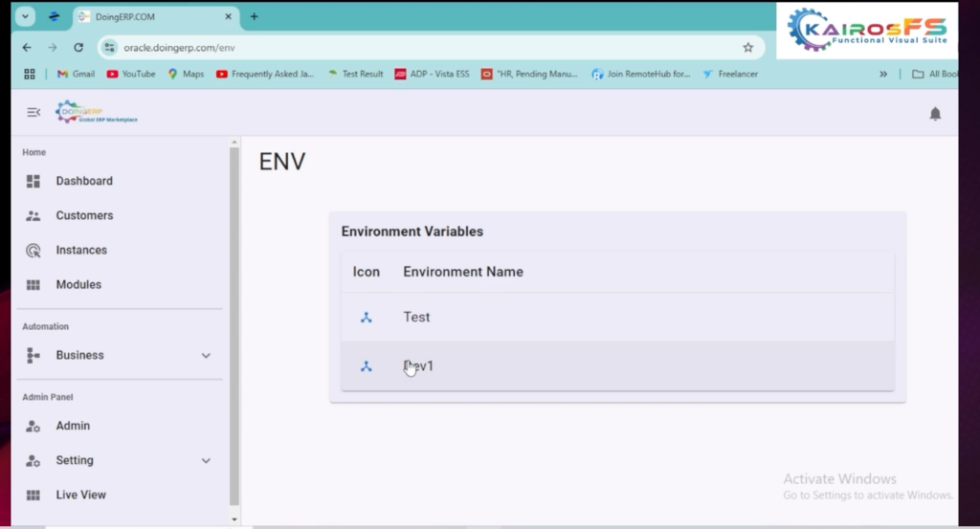Expand the Setting menu chevron

pyautogui.click(x=206, y=461)
